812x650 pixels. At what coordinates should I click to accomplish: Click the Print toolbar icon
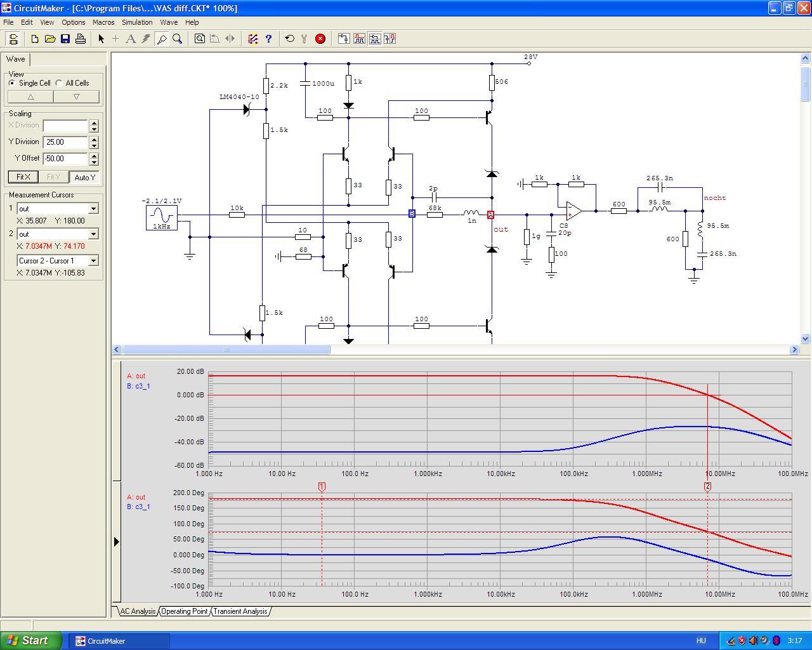(81, 39)
